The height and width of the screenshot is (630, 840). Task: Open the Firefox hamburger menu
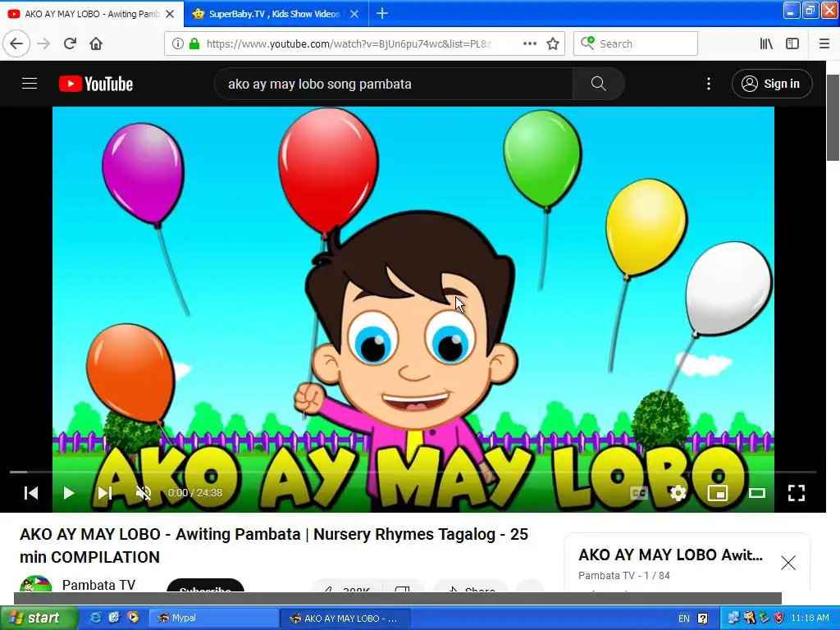point(824,44)
